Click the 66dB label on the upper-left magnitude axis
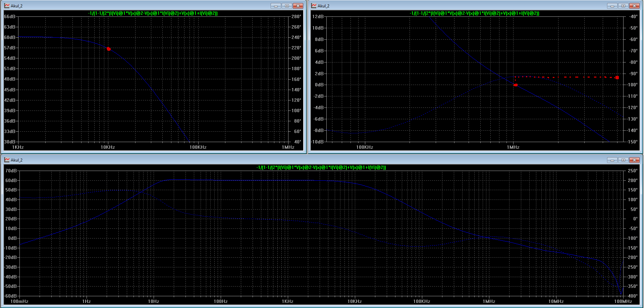The width and height of the screenshot is (644, 308). click(10, 16)
